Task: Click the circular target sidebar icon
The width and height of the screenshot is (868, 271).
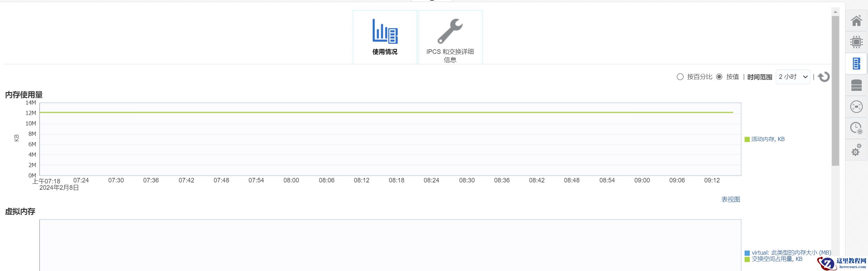Action: coord(856,107)
